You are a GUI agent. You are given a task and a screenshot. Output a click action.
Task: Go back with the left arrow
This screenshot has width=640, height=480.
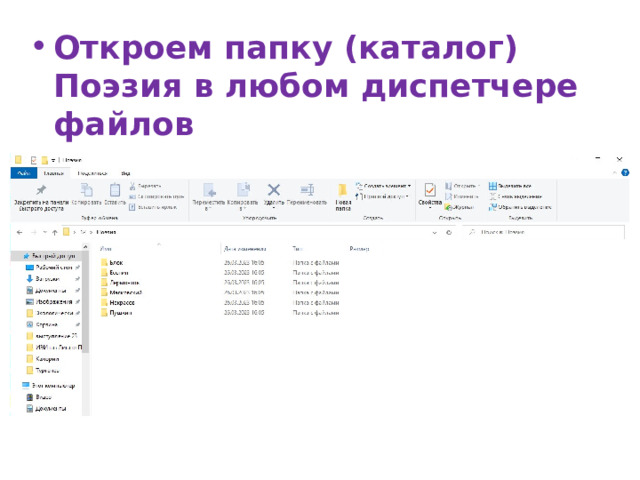[19, 232]
